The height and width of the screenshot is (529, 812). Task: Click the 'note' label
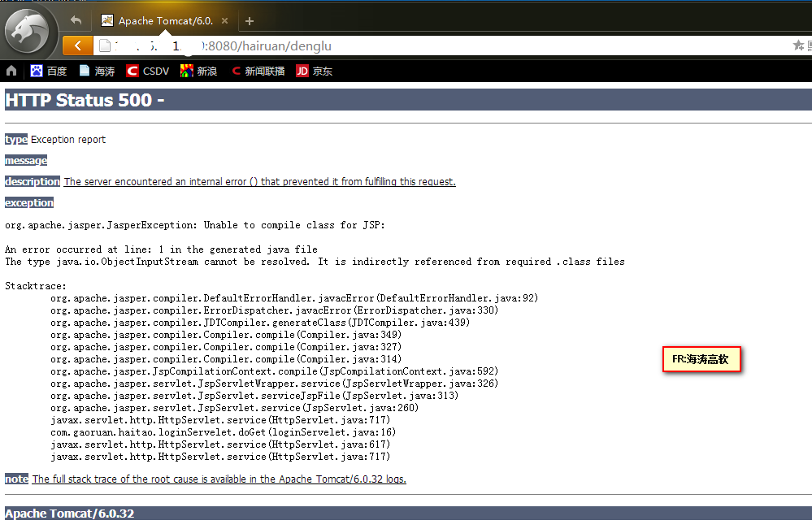click(16, 479)
